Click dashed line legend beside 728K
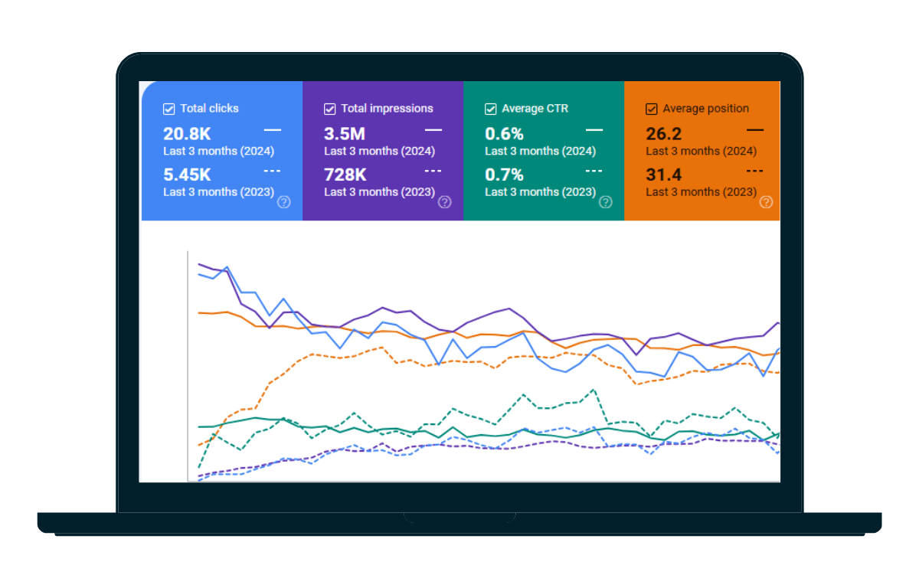This screenshot has height=588, width=919. (x=433, y=171)
